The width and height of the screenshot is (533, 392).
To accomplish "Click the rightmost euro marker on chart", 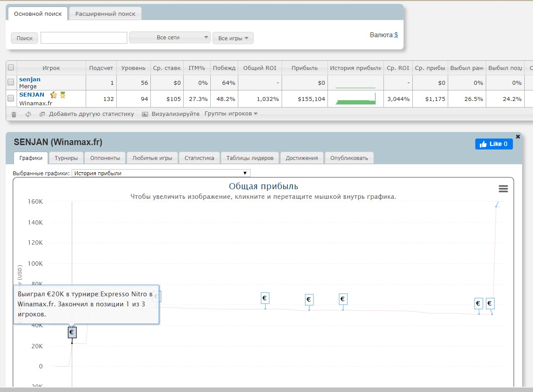I will point(490,303).
